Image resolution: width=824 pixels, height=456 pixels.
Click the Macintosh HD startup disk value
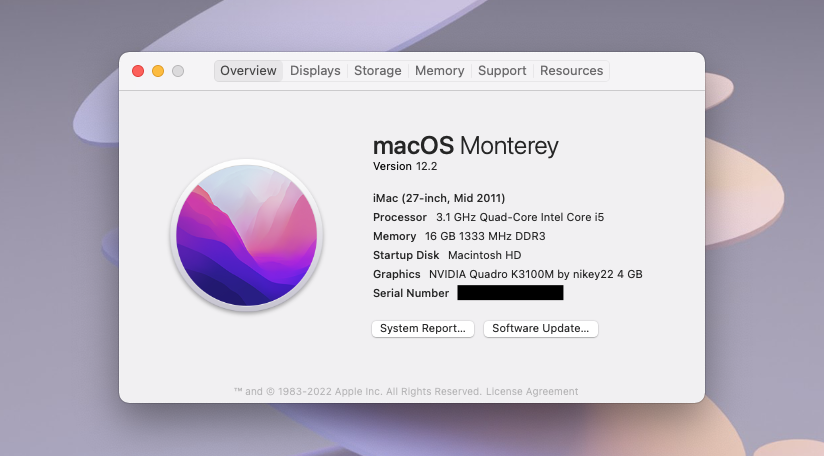click(485, 255)
